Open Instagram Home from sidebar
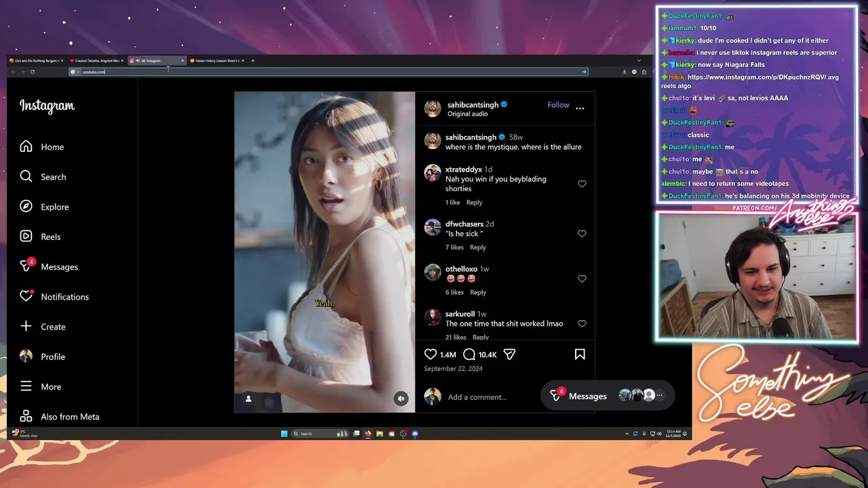Image resolution: width=868 pixels, height=488 pixels. 42,147
